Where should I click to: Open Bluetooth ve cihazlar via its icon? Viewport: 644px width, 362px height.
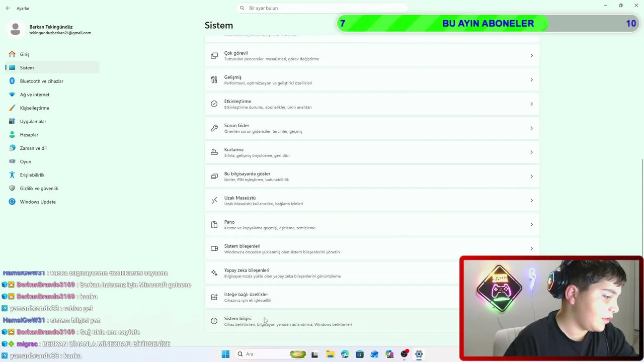click(12, 81)
